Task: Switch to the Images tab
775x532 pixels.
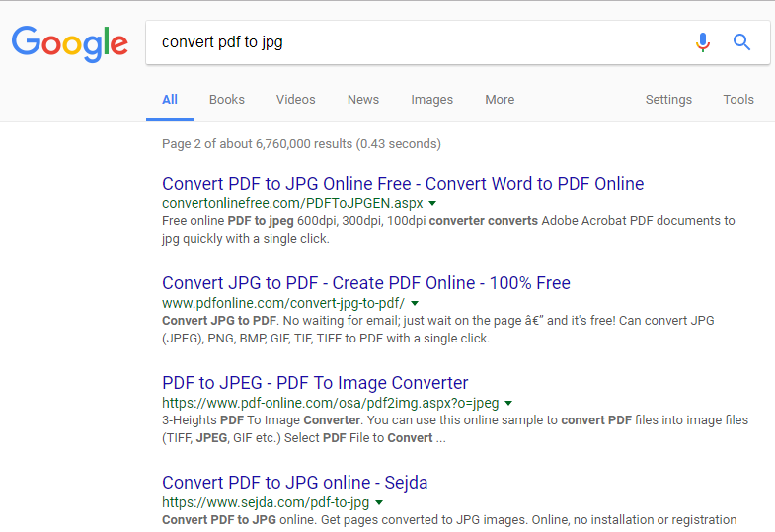Action: point(432,100)
